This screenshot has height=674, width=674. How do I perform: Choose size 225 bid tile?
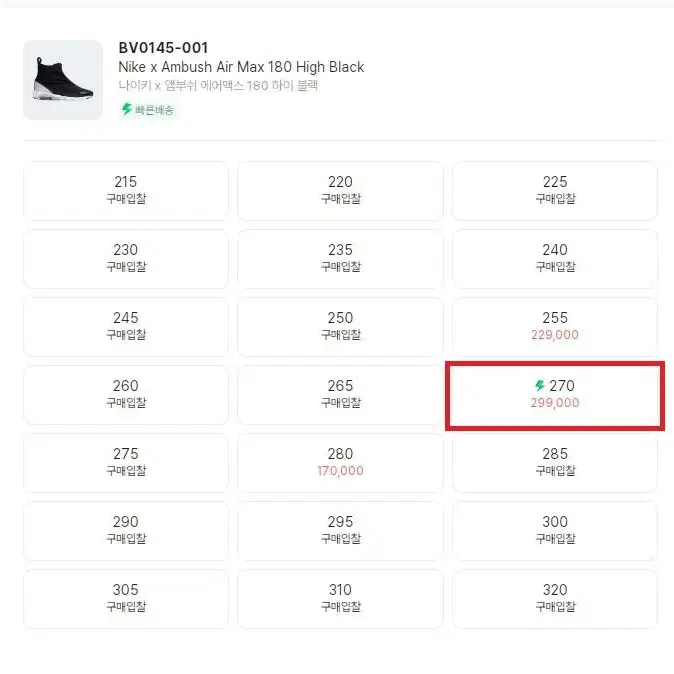[555, 191]
